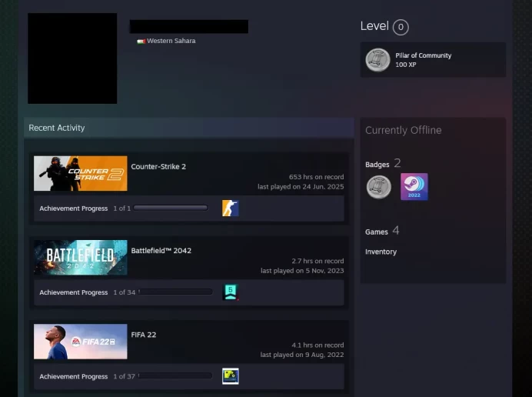Open the Battlefield 2042 game banner

pyautogui.click(x=81, y=258)
